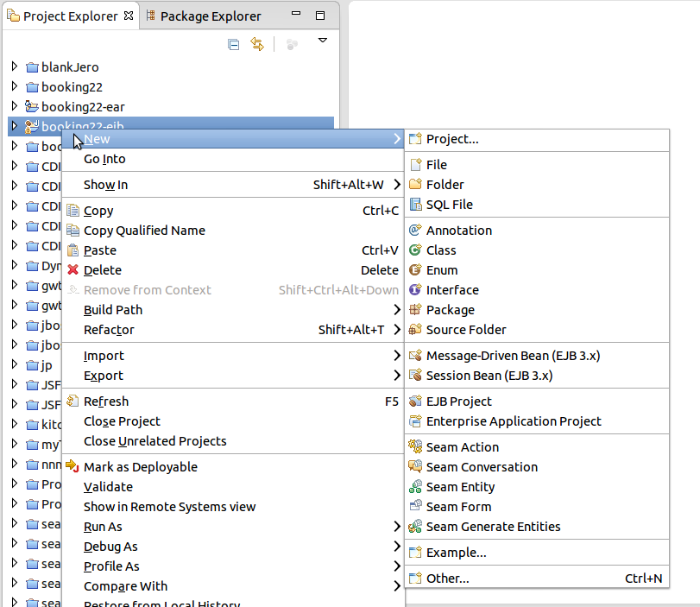The height and width of the screenshot is (607, 700).
Task: Expand the blankJero project node
Action: click(15, 66)
